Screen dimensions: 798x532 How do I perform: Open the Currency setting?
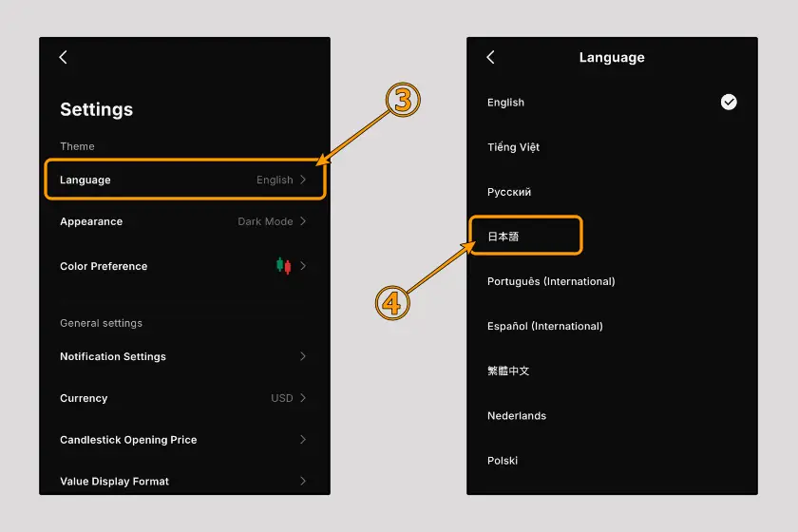(184, 398)
